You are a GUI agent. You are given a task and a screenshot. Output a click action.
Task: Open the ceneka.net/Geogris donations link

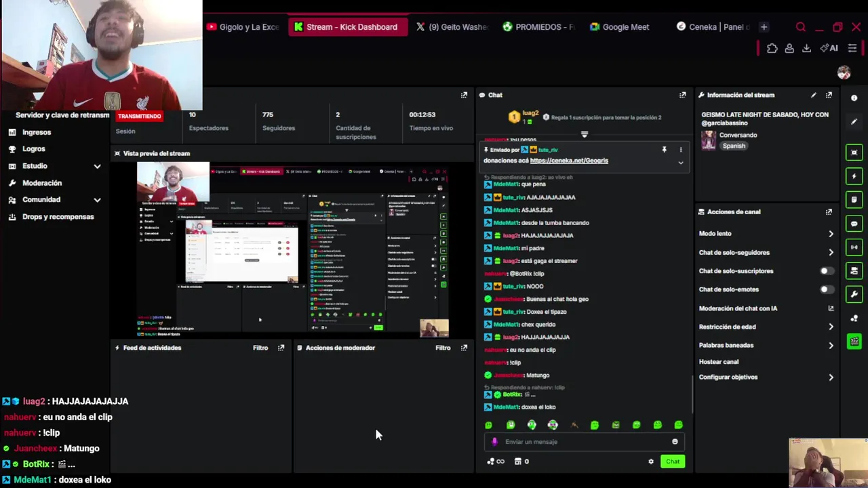click(569, 161)
